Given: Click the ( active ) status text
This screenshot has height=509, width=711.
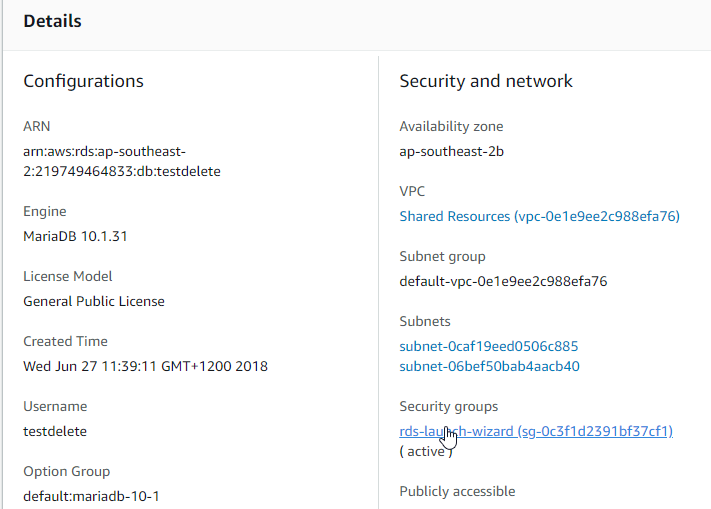Looking at the screenshot, I should tap(426, 451).
